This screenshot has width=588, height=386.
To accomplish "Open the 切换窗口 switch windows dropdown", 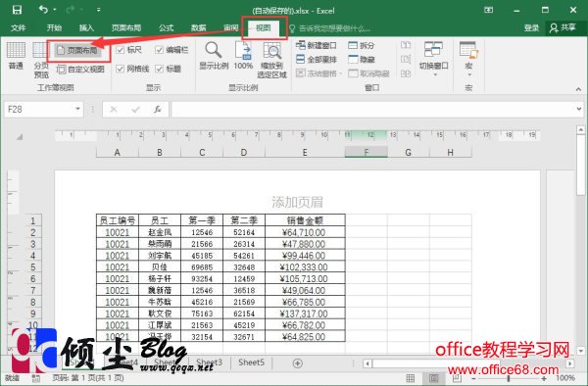I will click(433, 59).
